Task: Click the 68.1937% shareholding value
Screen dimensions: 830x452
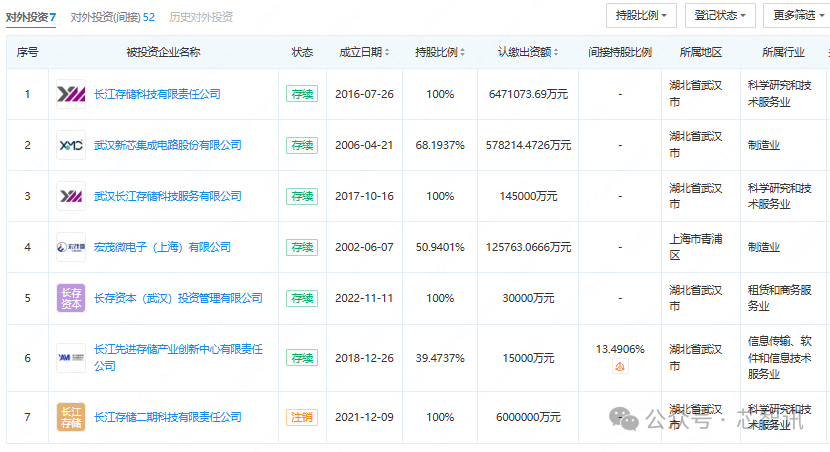Action: coord(440,145)
